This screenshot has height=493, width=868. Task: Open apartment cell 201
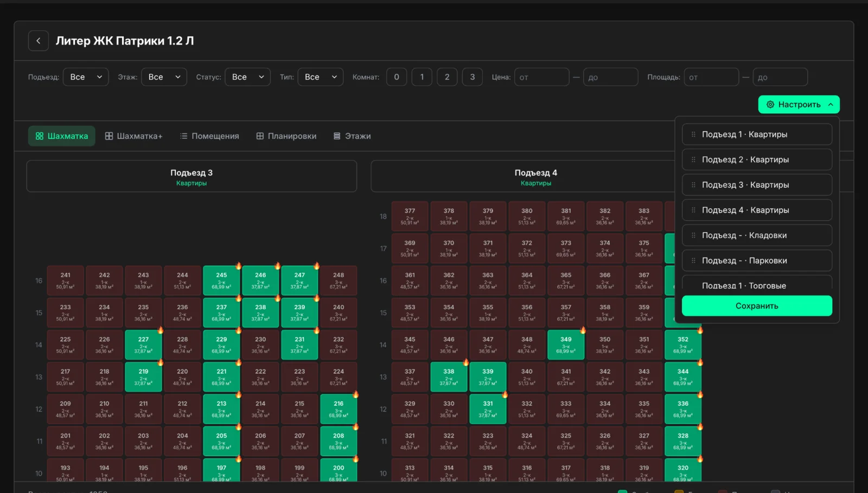65,441
